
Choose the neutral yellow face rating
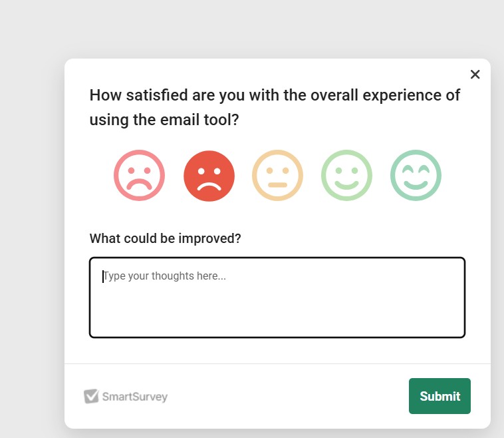pyautogui.click(x=277, y=176)
